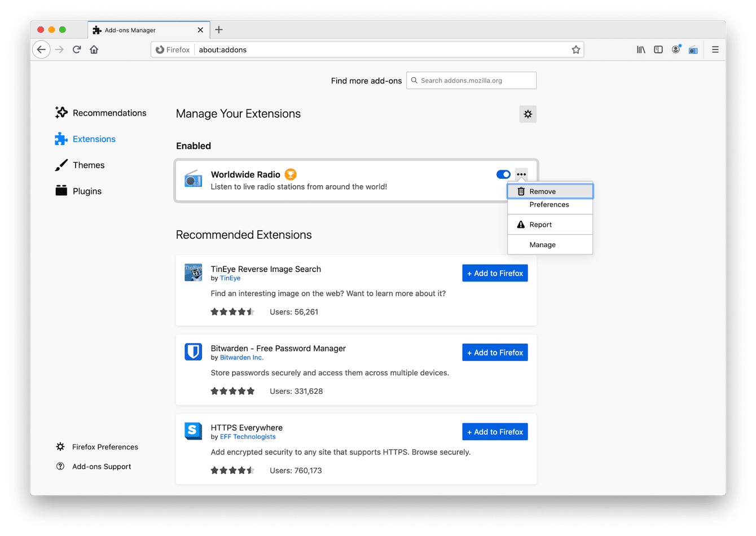Open the hamburger menu in the toolbar

click(715, 50)
